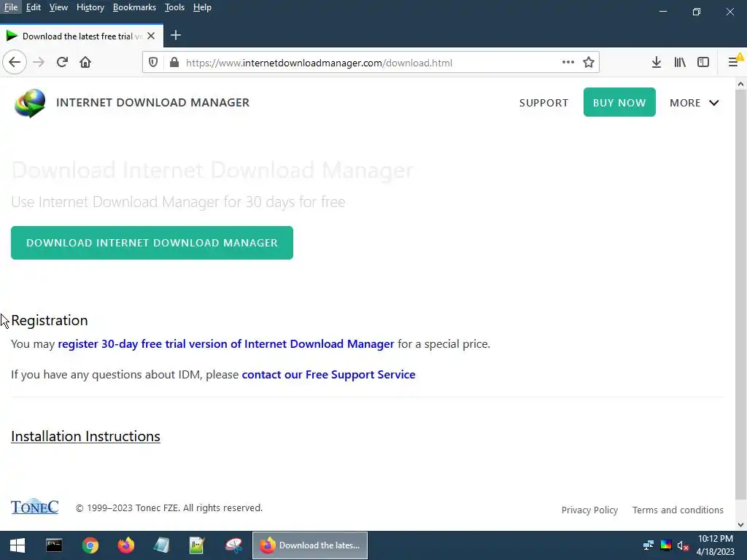This screenshot has width=747, height=560.
Task: Open the taskbar clock and date
Action: (x=715, y=545)
